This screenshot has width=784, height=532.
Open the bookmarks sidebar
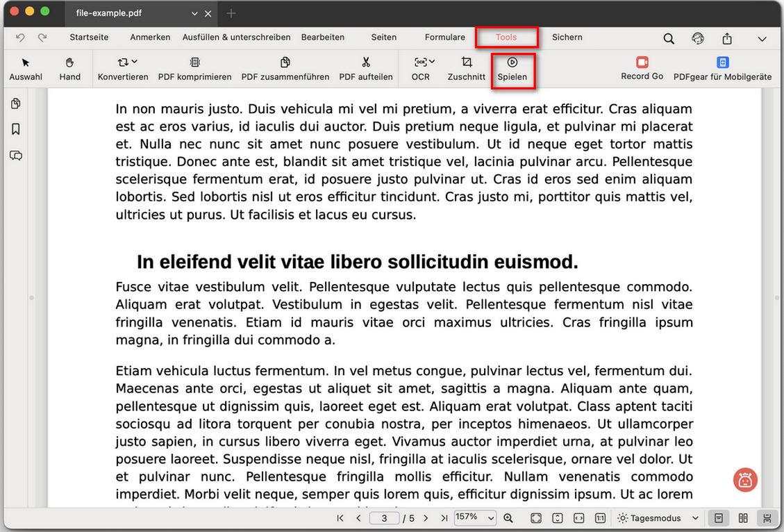pyautogui.click(x=16, y=129)
